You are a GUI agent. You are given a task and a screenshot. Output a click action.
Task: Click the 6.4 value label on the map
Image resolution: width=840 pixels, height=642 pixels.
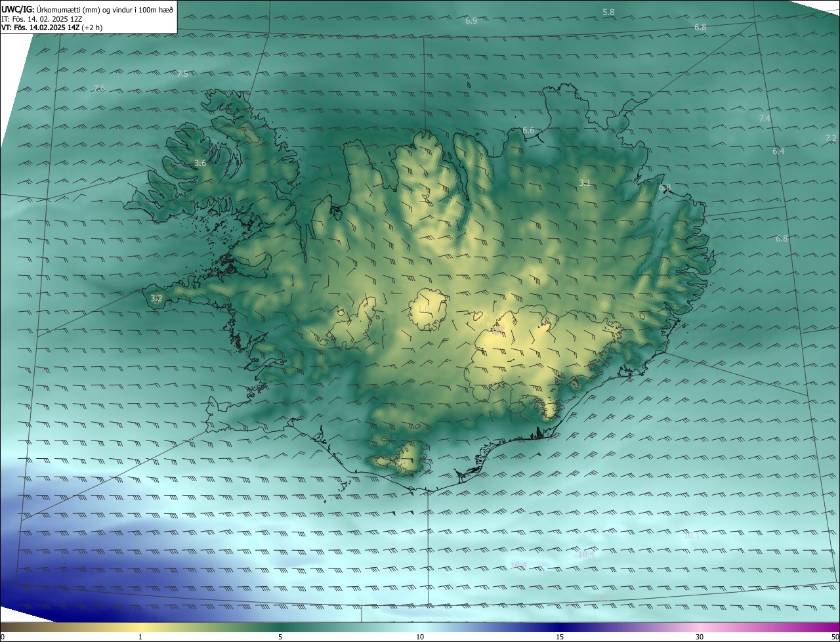[x=778, y=151]
